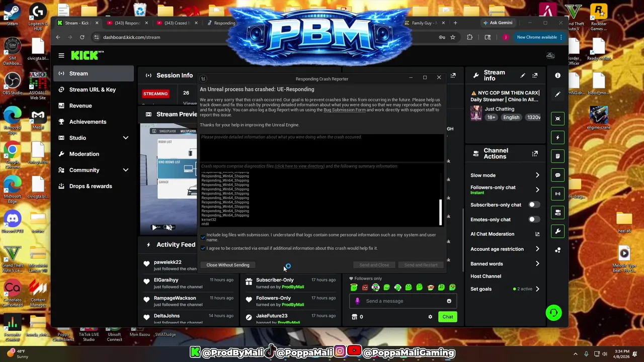
Task: Click the pencil icon in right rail
Action: pos(557,95)
